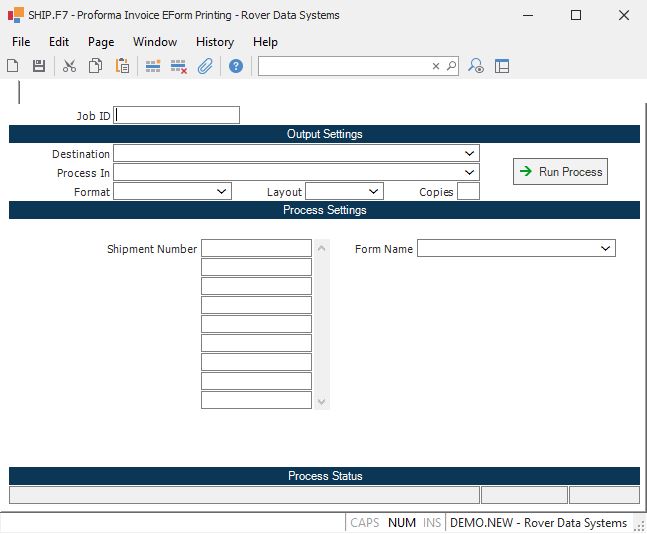Clear the toolbar search box with X
This screenshot has height=534, width=647.
tap(436, 66)
